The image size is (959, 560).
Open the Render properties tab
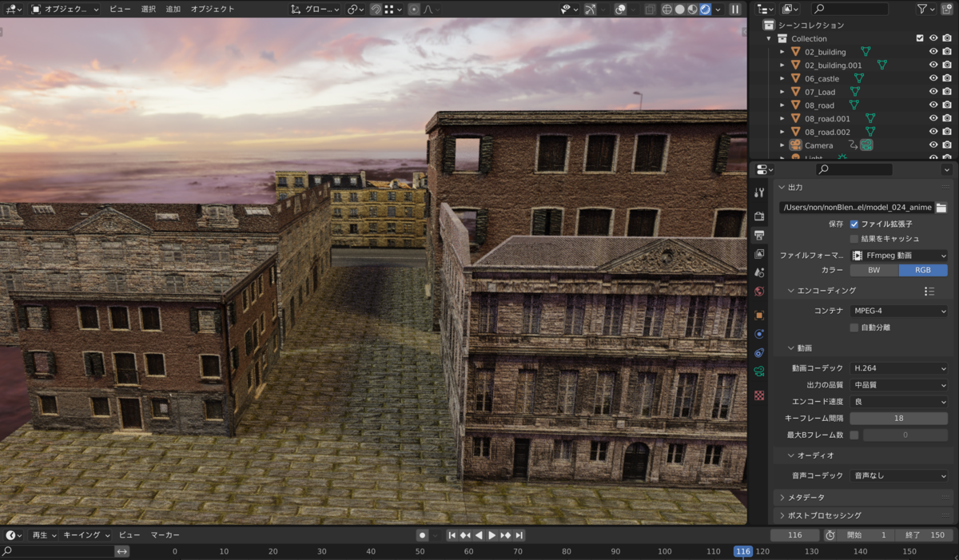pos(759,216)
